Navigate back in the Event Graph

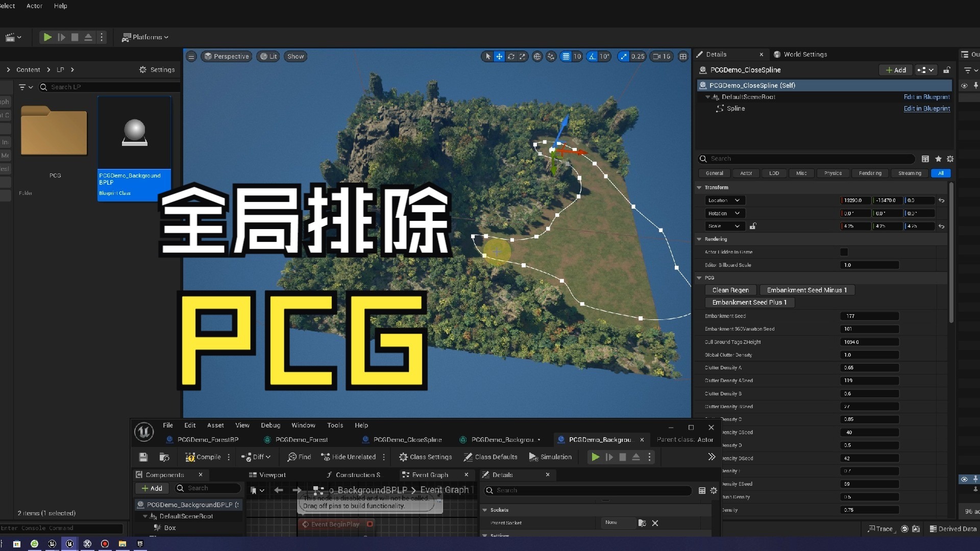tap(278, 490)
